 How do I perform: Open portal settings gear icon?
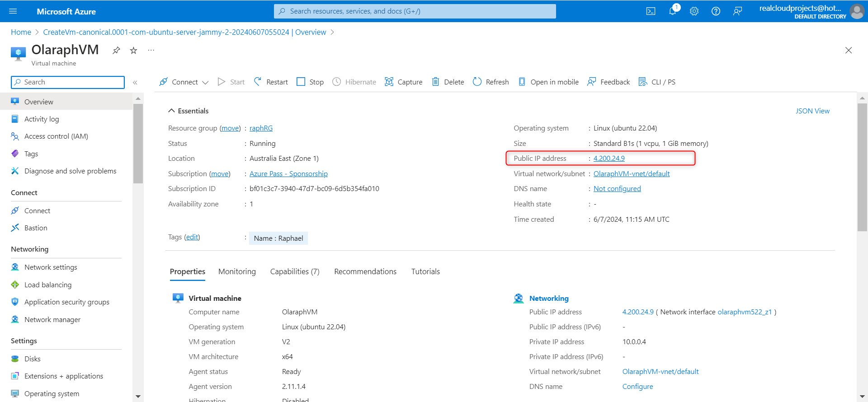pyautogui.click(x=694, y=11)
